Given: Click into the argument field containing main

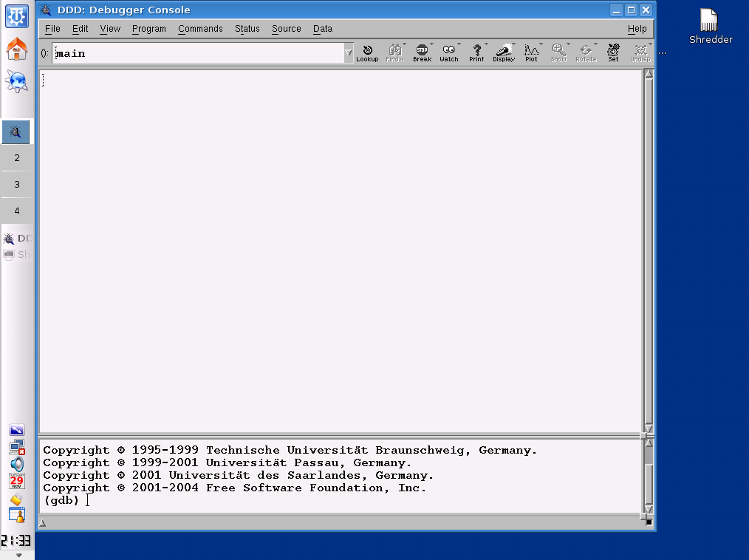Looking at the screenshot, I should click(x=198, y=53).
